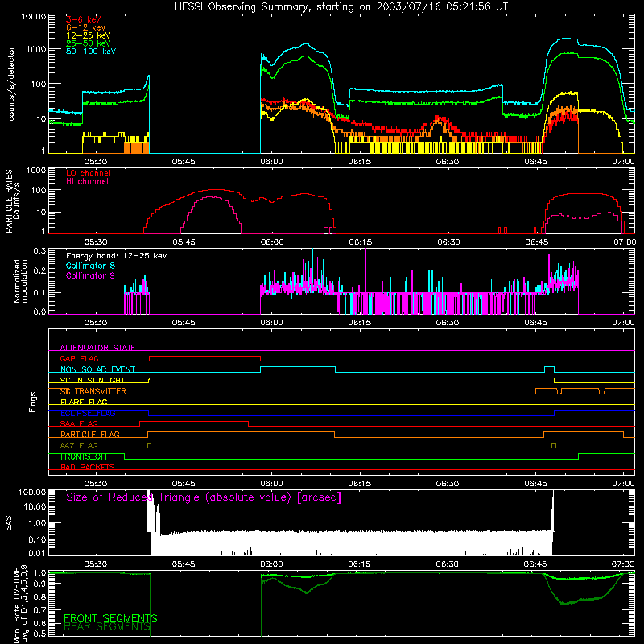Click the ATTENUATOR_STATE flag label
644x644 pixels.
pyautogui.click(x=97, y=348)
